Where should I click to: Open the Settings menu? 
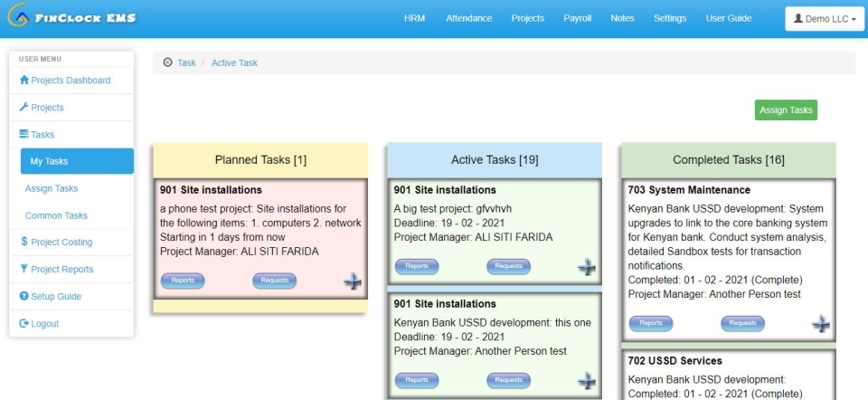click(670, 18)
